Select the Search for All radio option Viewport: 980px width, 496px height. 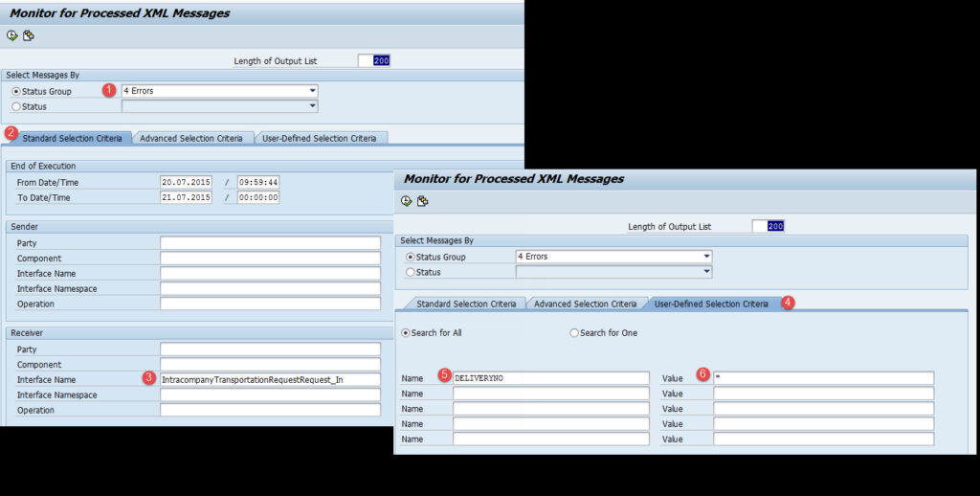tap(406, 333)
